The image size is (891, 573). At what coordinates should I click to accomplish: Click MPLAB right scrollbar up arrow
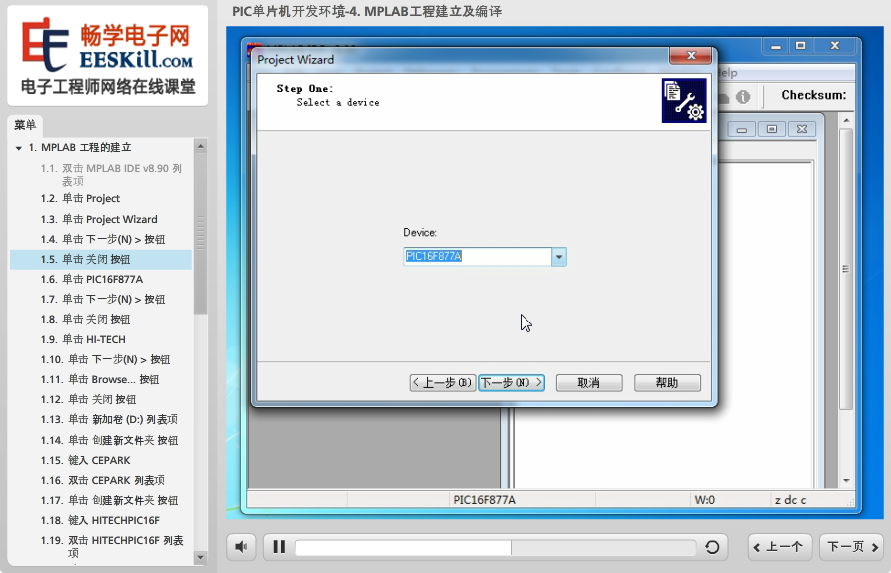pos(846,121)
